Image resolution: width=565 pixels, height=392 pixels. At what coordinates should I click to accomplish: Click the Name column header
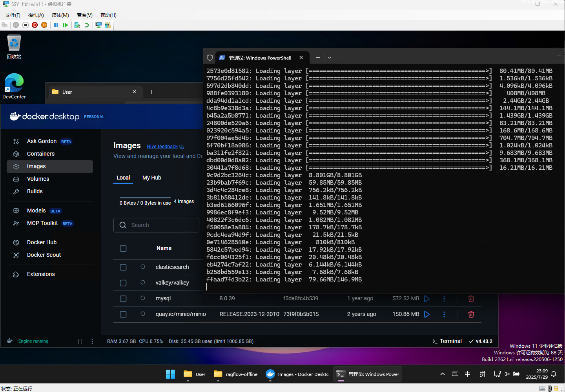coord(164,248)
